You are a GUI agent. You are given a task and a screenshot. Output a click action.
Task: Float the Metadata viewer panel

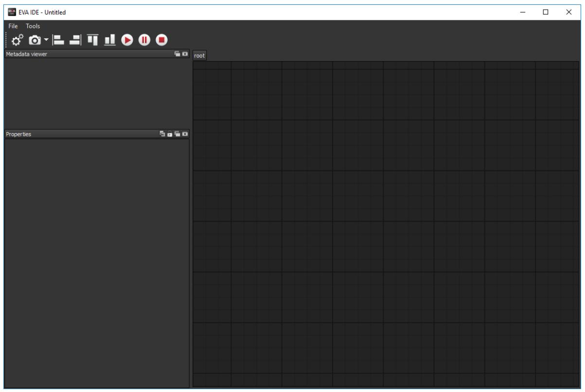177,54
